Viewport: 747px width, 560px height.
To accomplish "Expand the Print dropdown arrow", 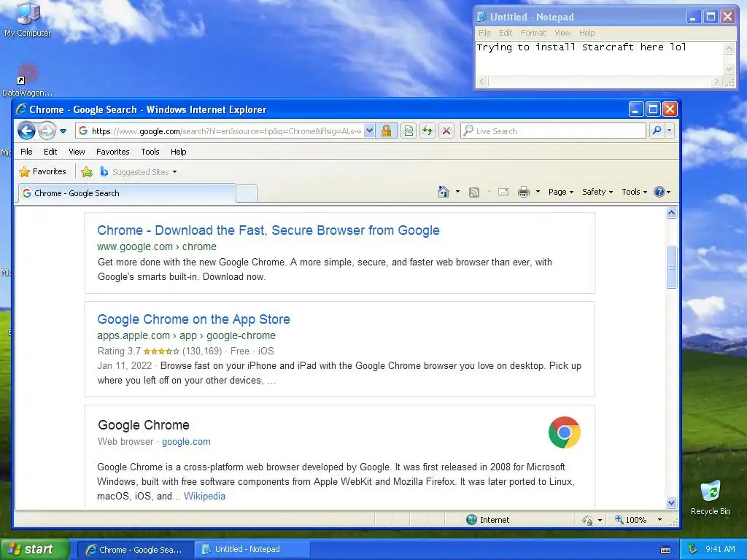I will pyautogui.click(x=538, y=192).
